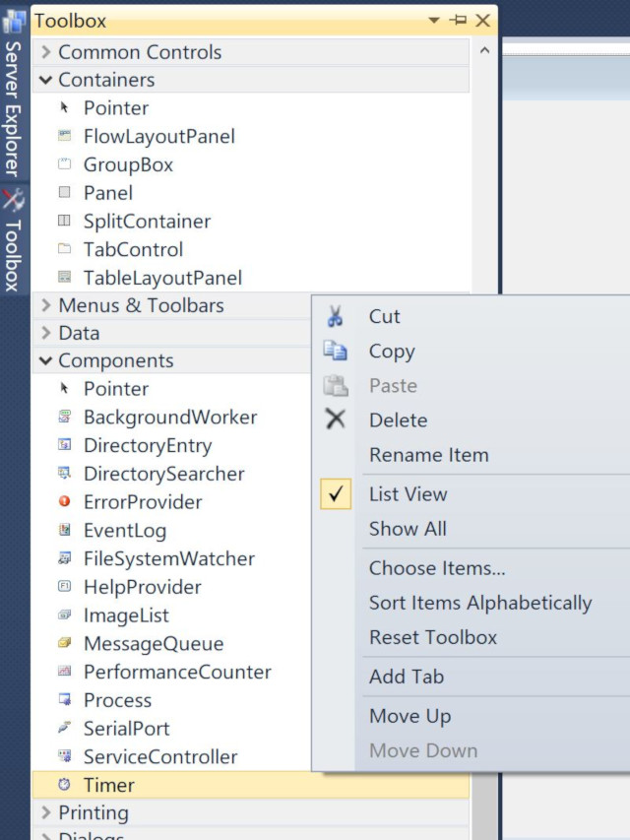630x840 pixels.
Task: Select the BackgroundWorker component icon
Action: point(65,417)
